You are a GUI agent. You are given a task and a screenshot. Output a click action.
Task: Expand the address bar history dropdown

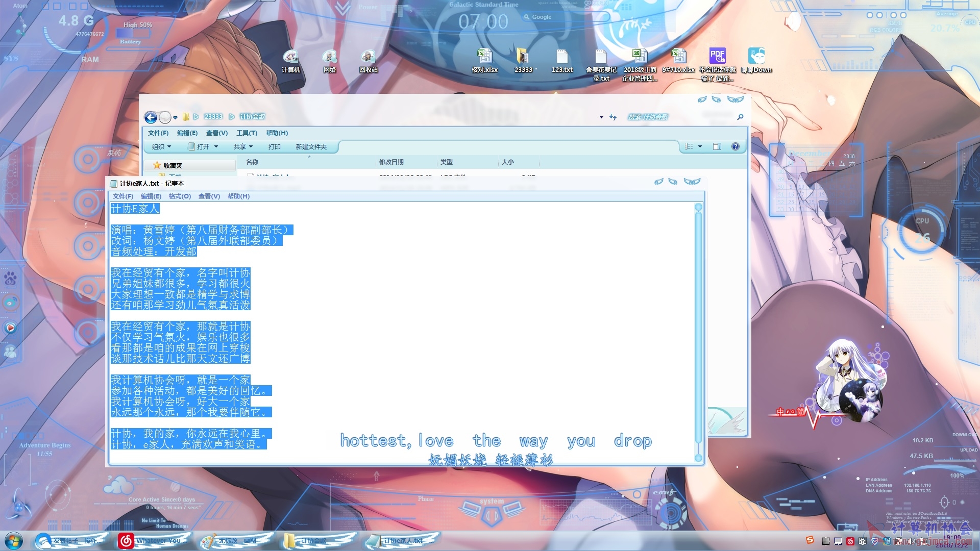click(601, 117)
